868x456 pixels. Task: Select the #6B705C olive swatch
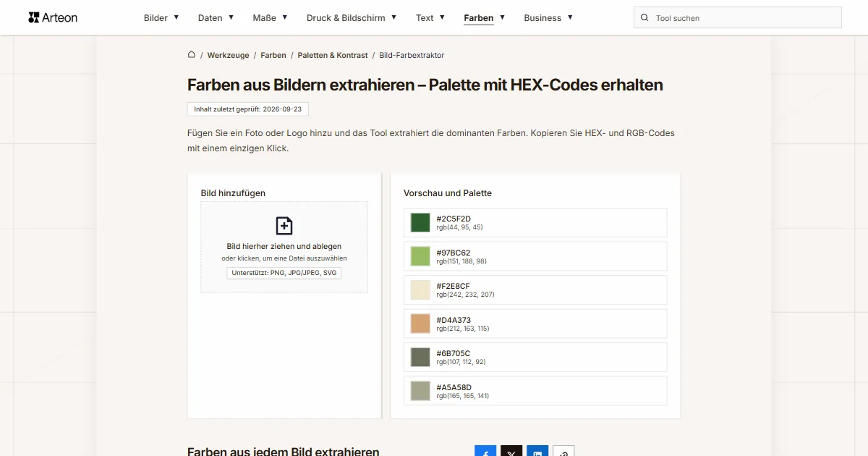[x=420, y=358]
